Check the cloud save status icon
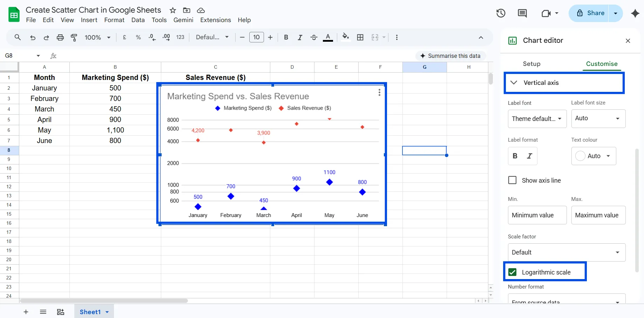 (x=201, y=10)
